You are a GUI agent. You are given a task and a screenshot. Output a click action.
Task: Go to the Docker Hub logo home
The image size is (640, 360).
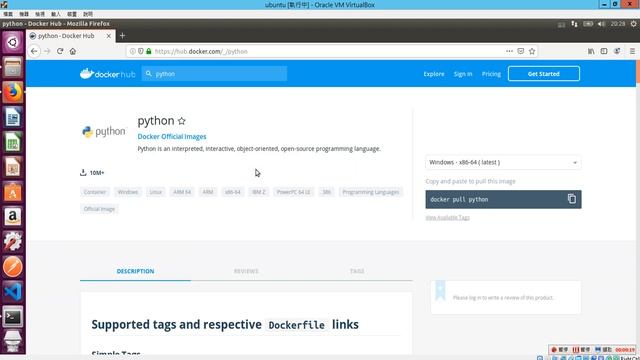coord(107,74)
